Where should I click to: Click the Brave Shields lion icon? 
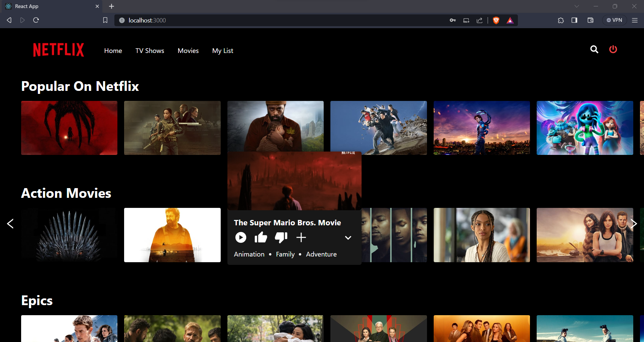pyautogui.click(x=496, y=20)
